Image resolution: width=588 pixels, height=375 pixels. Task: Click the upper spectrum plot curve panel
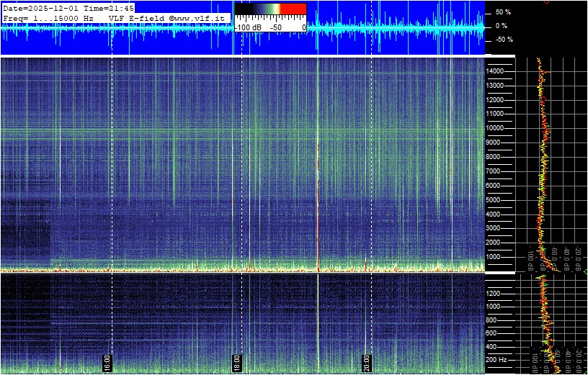point(551,164)
